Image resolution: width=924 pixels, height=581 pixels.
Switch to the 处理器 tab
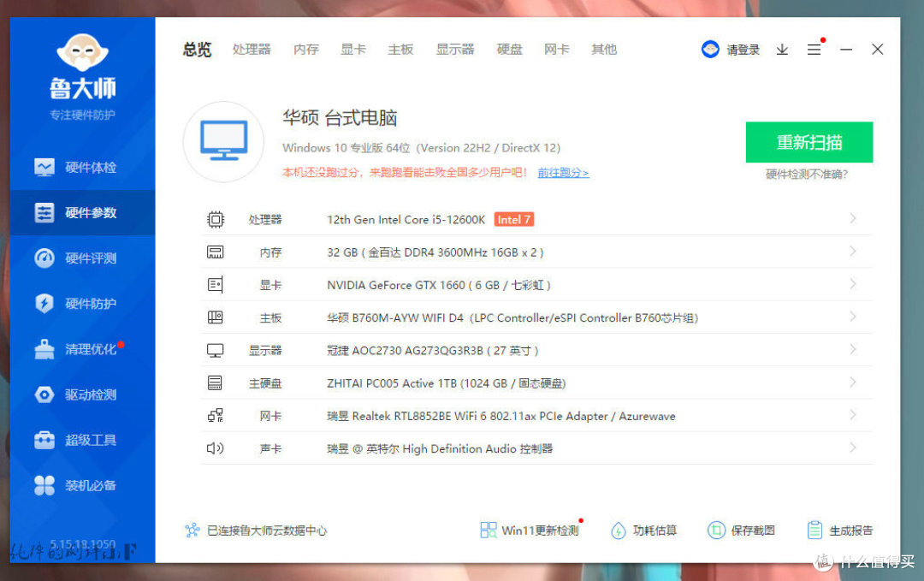pyautogui.click(x=252, y=50)
